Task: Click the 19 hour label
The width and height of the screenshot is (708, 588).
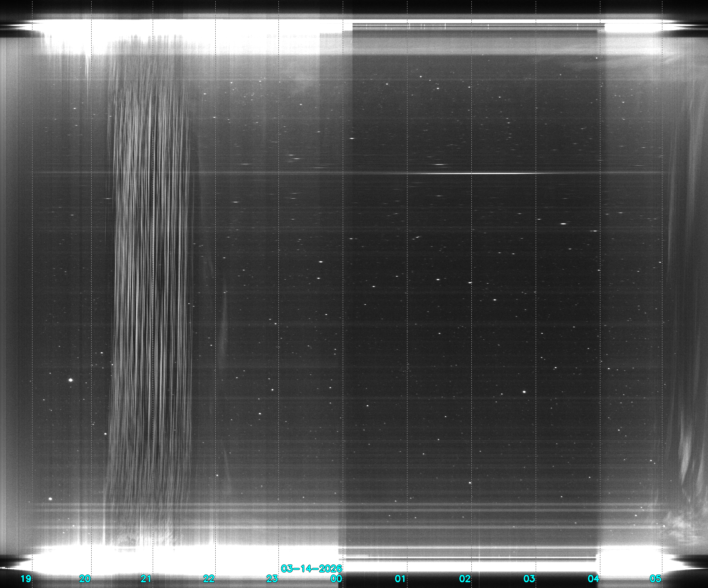Action: (26, 579)
